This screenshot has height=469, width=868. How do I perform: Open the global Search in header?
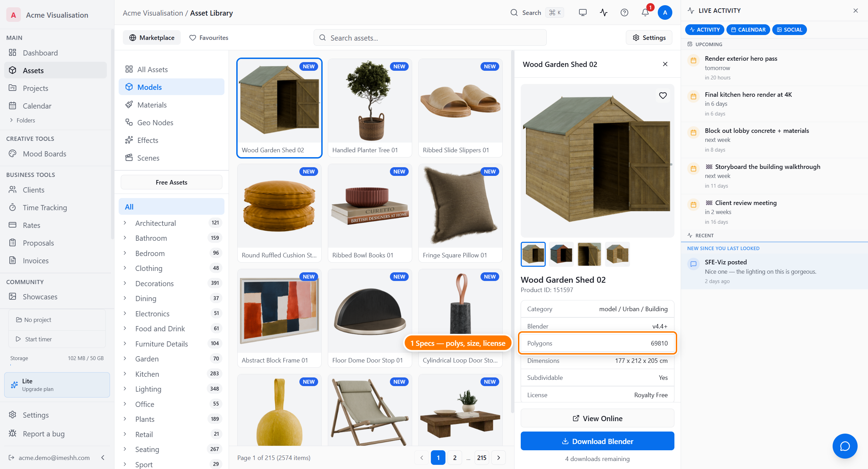(x=537, y=13)
